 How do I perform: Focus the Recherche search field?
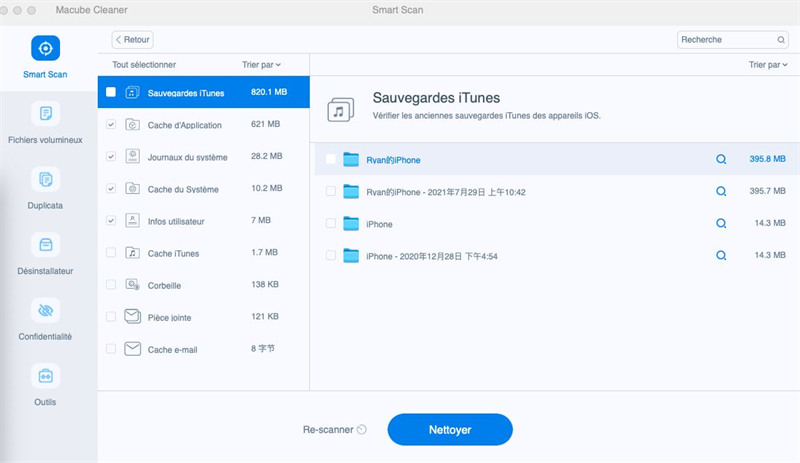point(733,40)
